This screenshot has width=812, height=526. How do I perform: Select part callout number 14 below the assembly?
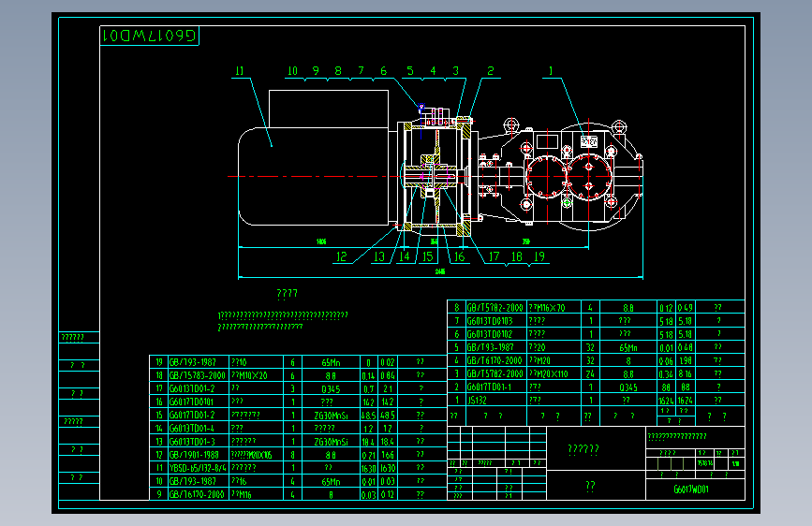pos(405,256)
